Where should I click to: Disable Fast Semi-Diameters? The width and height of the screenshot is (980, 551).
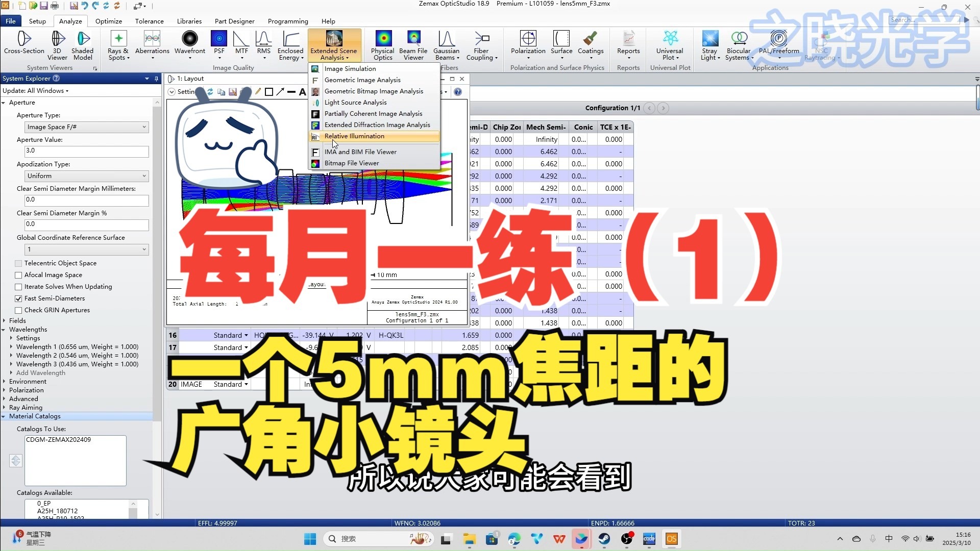tap(18, 298)
